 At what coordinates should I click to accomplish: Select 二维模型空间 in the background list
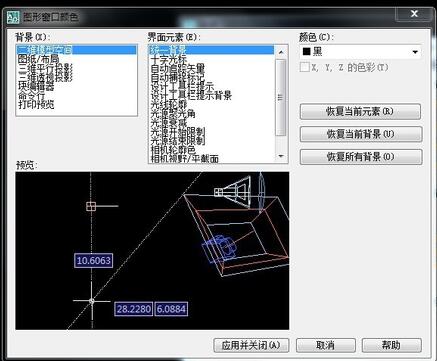[x=76, y=50]
